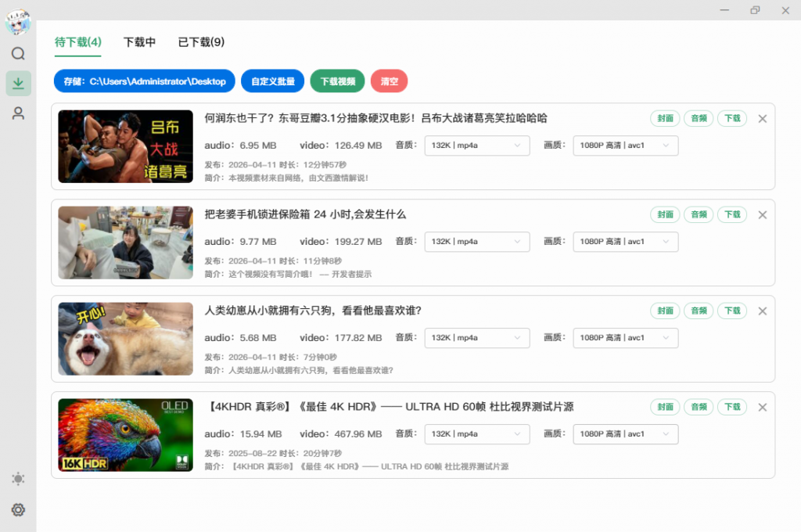The height and width of the screenshot is (532, 801).
Task: Open 画质 dropdown for 4KHDR 真彩 video
Action: pyautogui.click(x=626, y=434)
